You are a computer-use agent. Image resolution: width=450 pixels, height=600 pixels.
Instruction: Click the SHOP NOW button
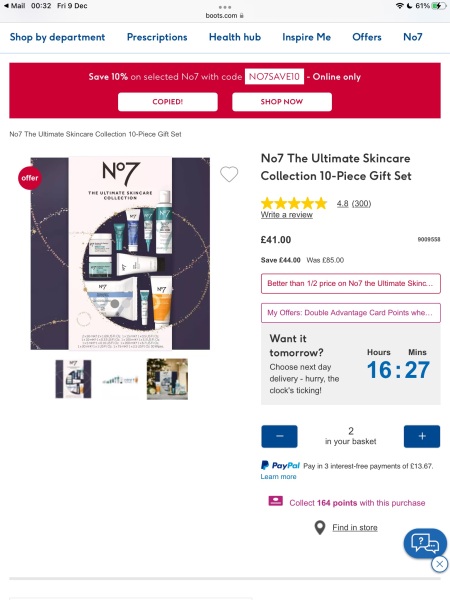pos(282,102)
